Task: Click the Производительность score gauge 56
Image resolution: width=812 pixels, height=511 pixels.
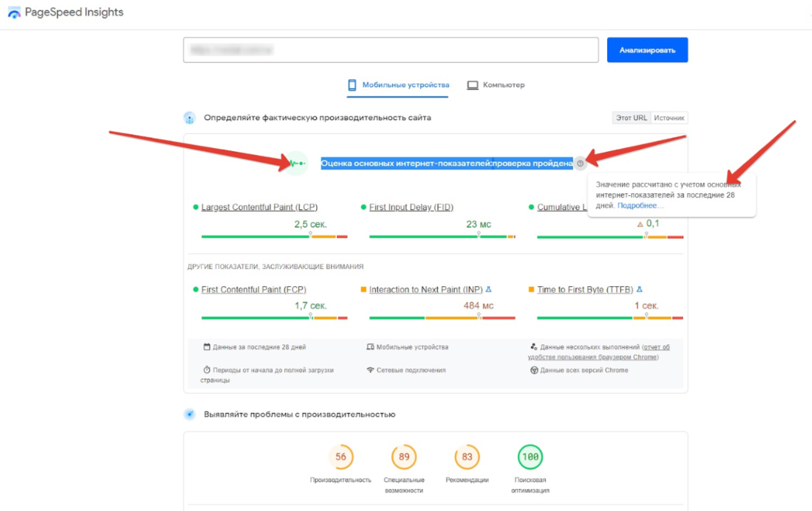Action: point(341,457)
